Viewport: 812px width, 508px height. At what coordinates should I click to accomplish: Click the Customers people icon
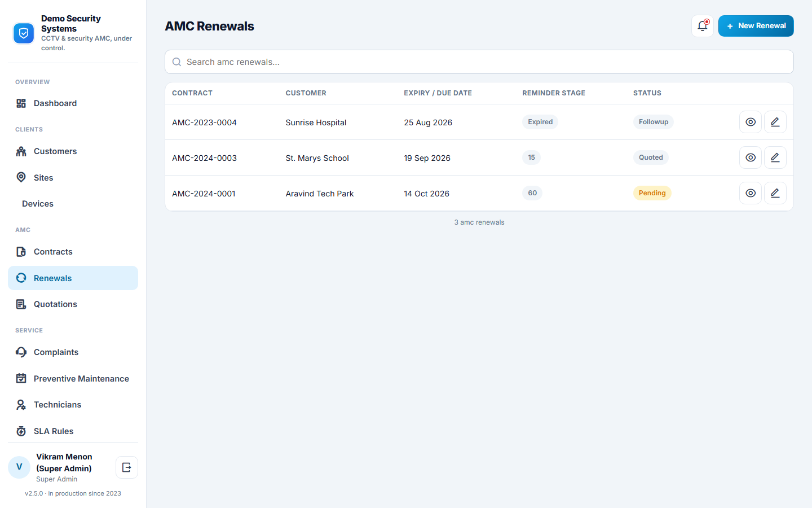point(21,151)
